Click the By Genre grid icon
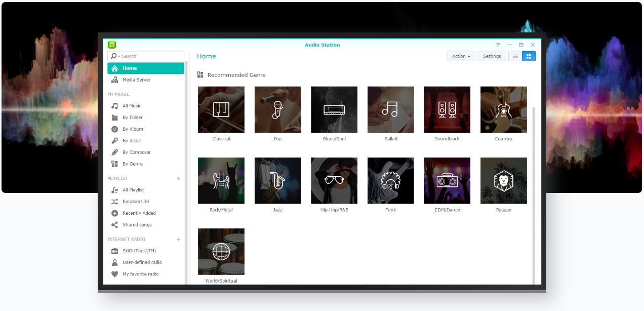 pos(114,164)
